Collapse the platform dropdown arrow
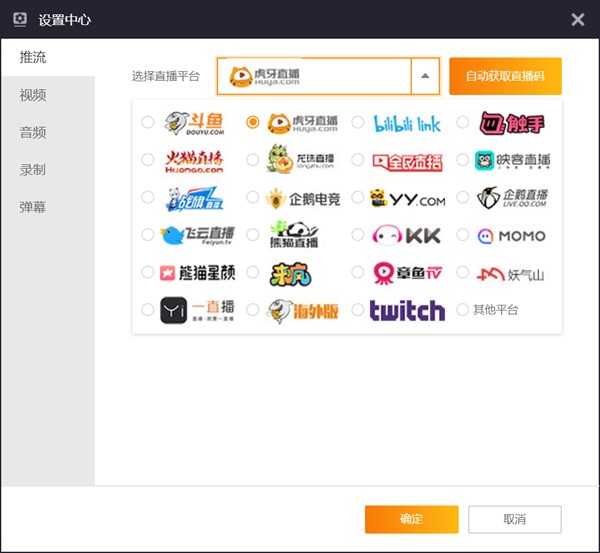The image size is (600, 553). coord(425,76)
